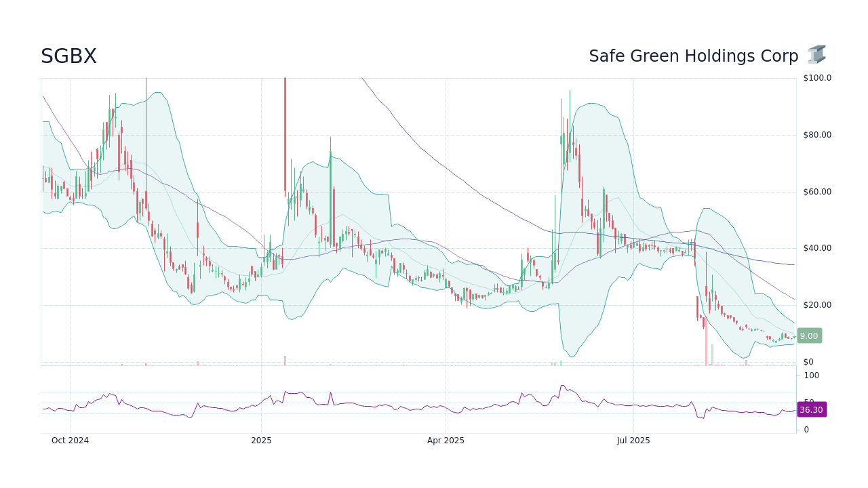Click the Jul 2025 axis label
868x488 pixels.
(633, 441)
